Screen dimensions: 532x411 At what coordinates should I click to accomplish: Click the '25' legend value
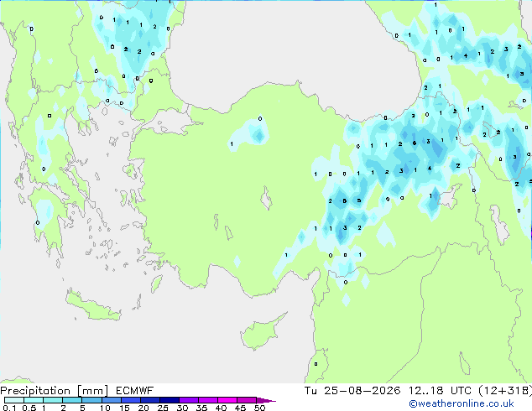tap(163, 408)
